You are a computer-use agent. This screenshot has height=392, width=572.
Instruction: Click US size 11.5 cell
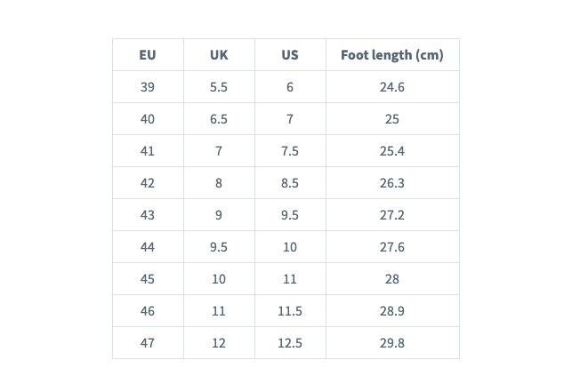click(x=290, y=311)
